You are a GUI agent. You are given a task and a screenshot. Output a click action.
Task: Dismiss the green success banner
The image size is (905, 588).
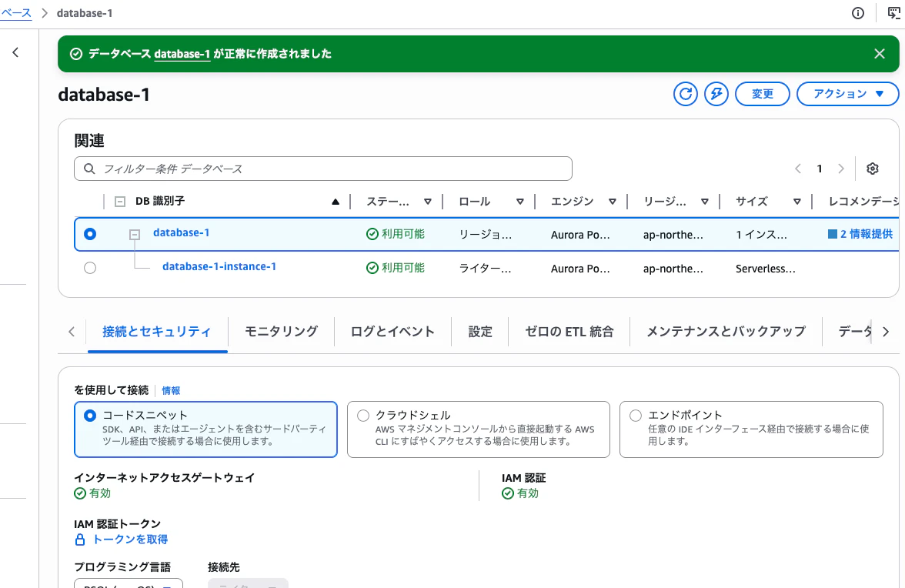coord(880,54)
